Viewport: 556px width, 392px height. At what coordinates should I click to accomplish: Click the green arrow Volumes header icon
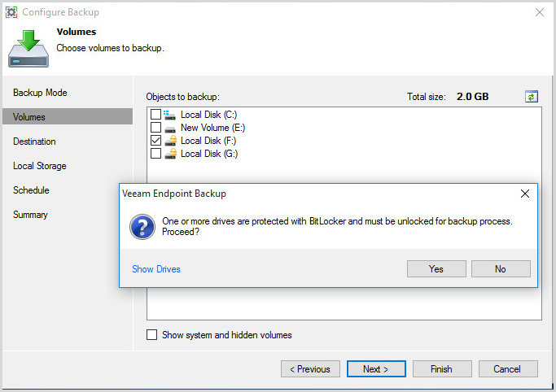click(x=28, y=48)
